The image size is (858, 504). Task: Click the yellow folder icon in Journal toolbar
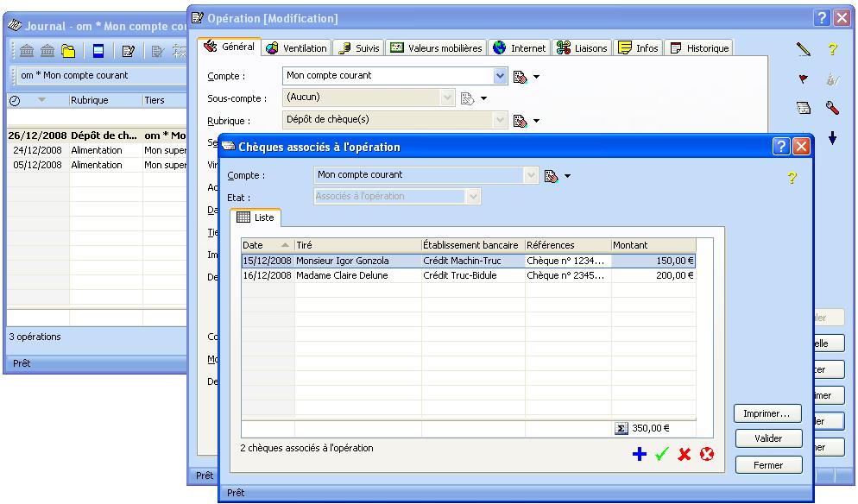click(x=68, y=51)
